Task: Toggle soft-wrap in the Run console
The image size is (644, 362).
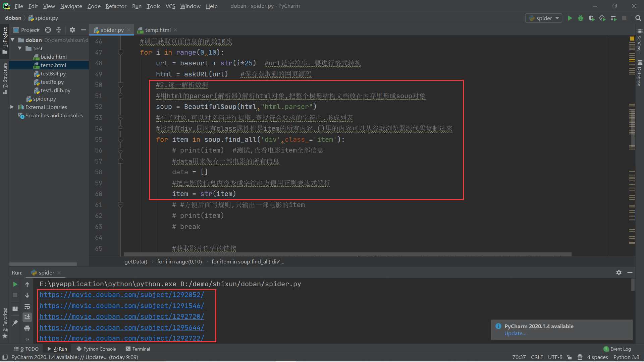Action: click(27, 306)
